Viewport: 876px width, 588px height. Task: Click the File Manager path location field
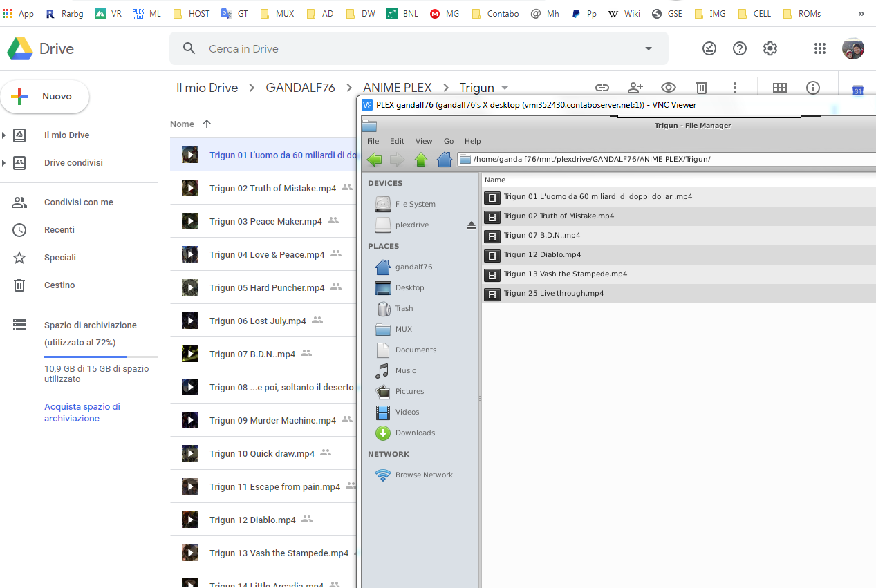(x=666, y=160)
